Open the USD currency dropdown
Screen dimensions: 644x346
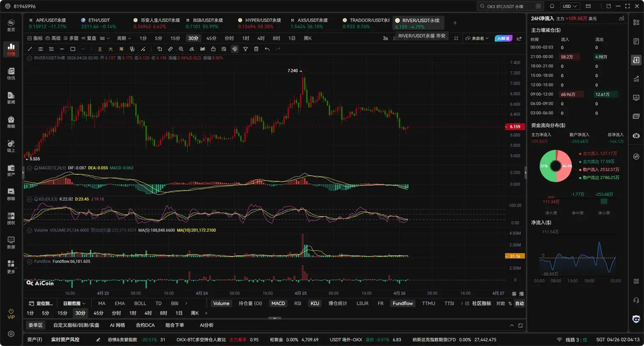click(x=570, y=6)
